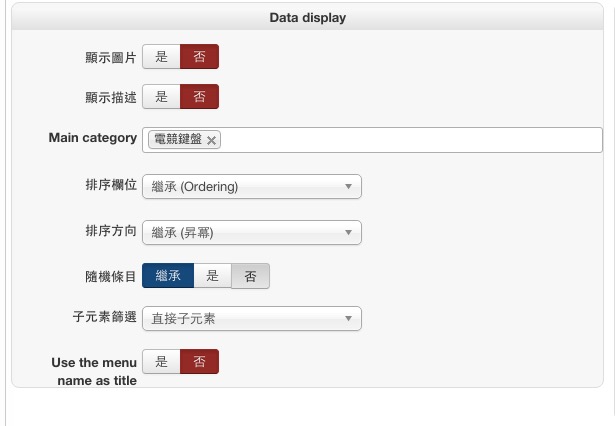Open the 排序欄位 dropdown
The height and width of the screenshot is (426, 615).
251,187
